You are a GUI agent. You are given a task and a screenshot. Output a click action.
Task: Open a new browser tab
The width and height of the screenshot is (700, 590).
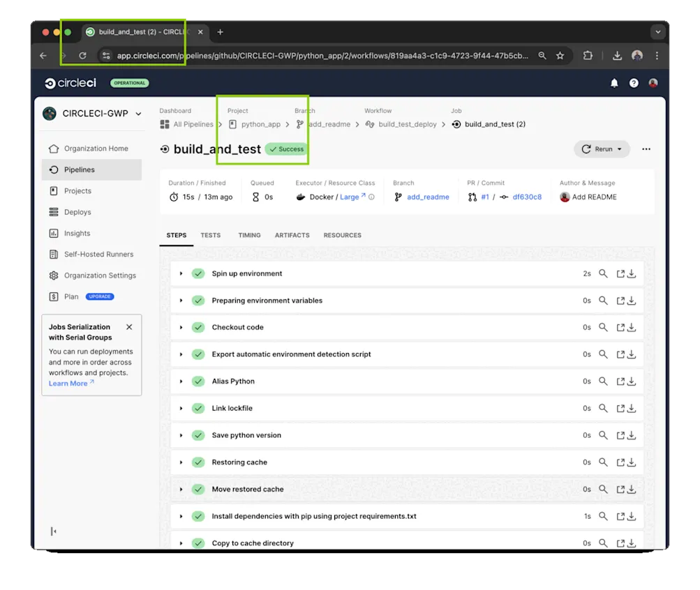coord(220,32)
